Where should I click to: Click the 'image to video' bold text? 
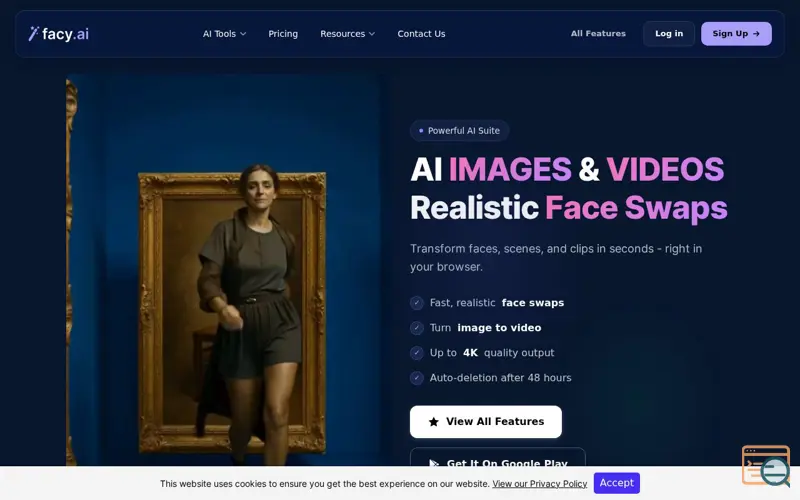point(499,328)
